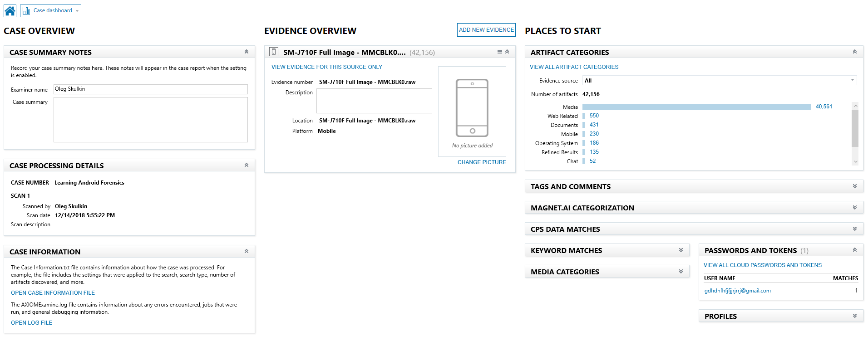Collapse the Passwords and Tokens panel

point(855,250)
